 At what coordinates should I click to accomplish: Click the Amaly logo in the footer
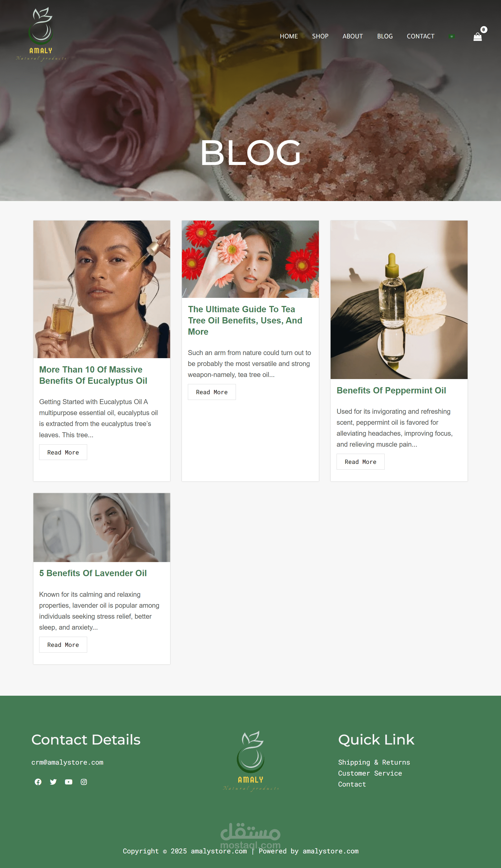[251, 761]
